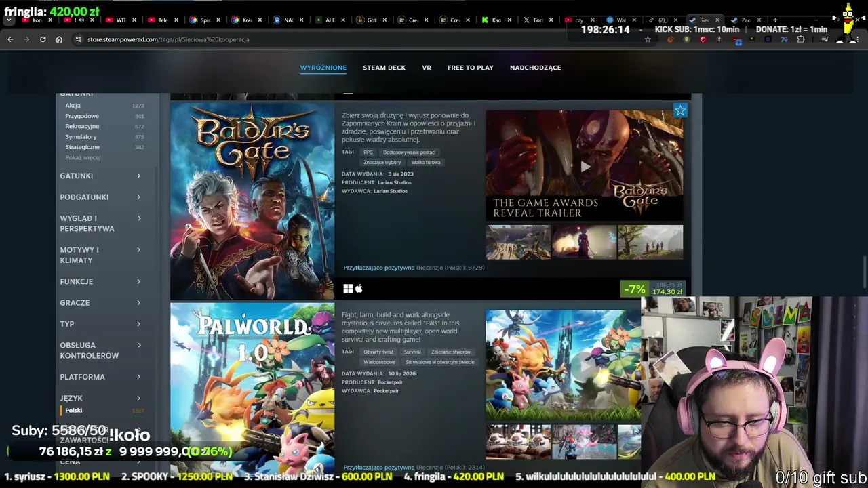Expand the Motywy i Klimaty filter
The height and width of the screenshot is (488, 868).
click(100, 255)
